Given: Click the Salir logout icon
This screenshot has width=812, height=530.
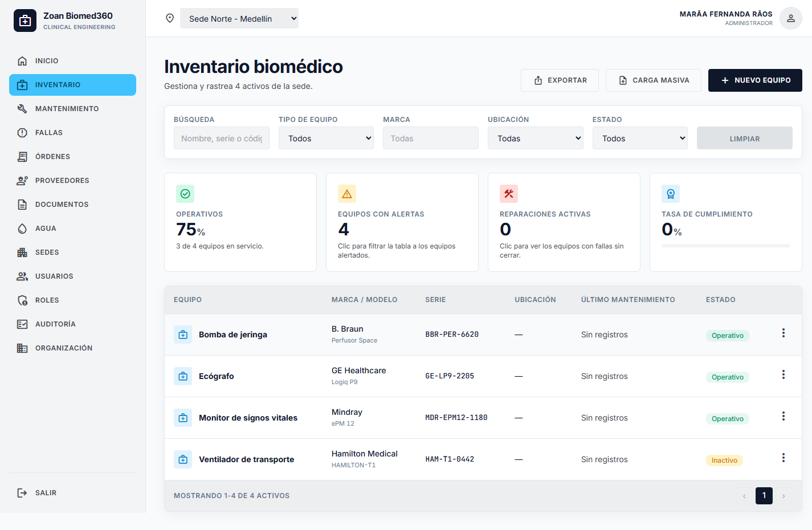Looking at the screenshot, I should click(22, 493).
